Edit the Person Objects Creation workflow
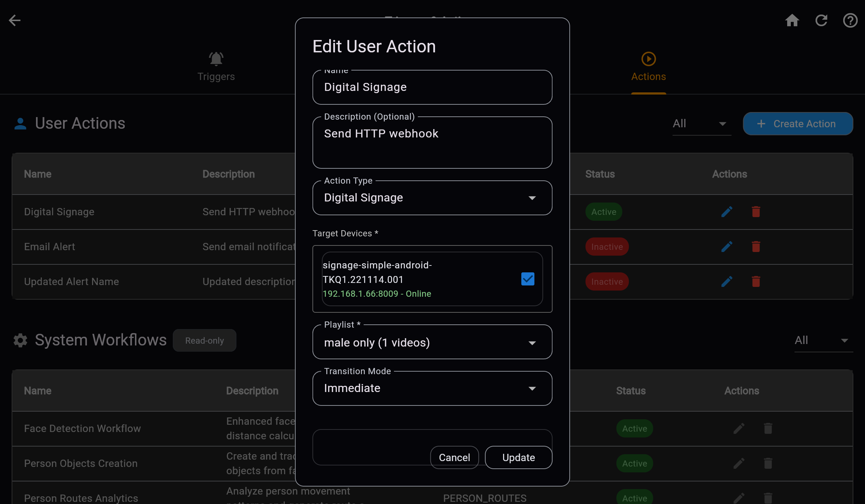Viewport: 865px width, 504px height. coord(739,463)
